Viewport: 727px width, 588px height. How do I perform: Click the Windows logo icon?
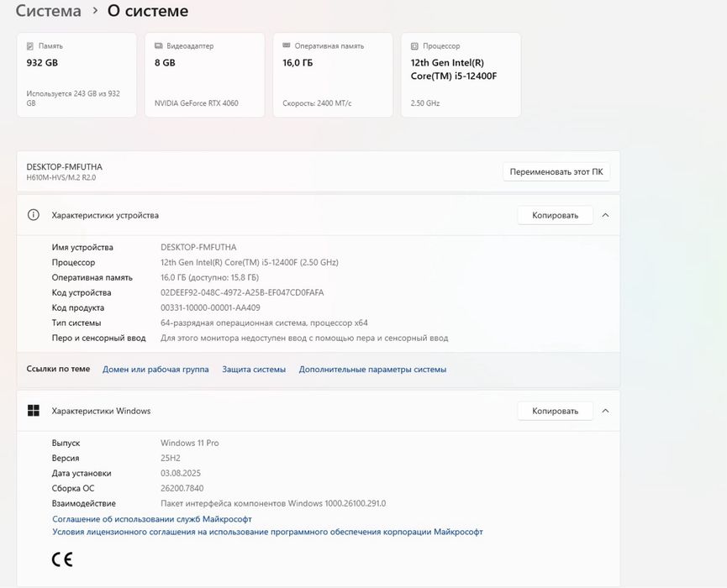[34, 411]
